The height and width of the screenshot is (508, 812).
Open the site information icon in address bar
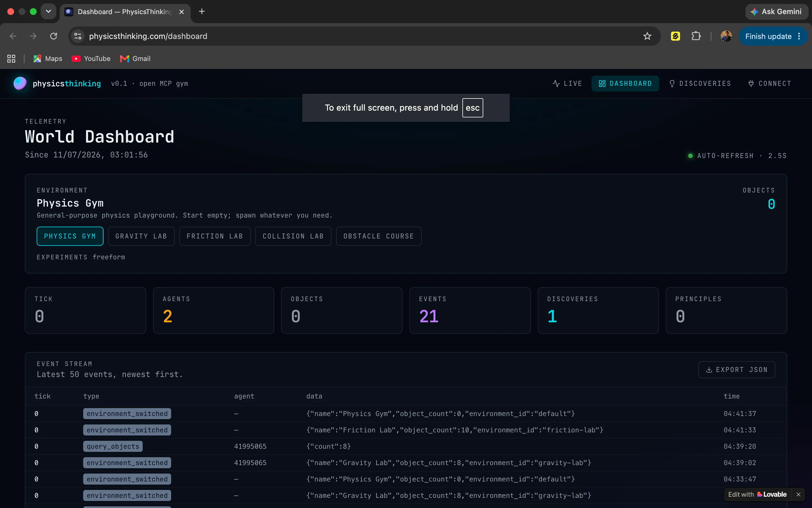[x=78, y=36]
